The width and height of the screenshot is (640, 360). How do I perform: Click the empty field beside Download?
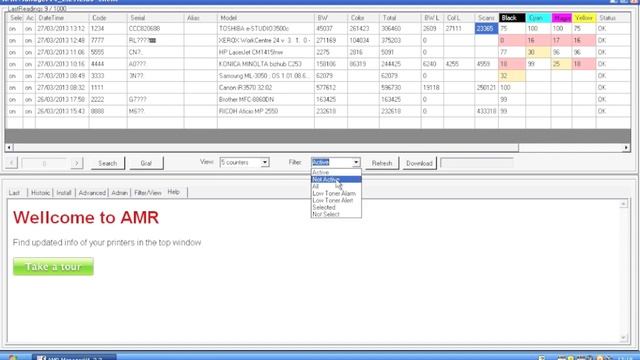coord(477,163)
